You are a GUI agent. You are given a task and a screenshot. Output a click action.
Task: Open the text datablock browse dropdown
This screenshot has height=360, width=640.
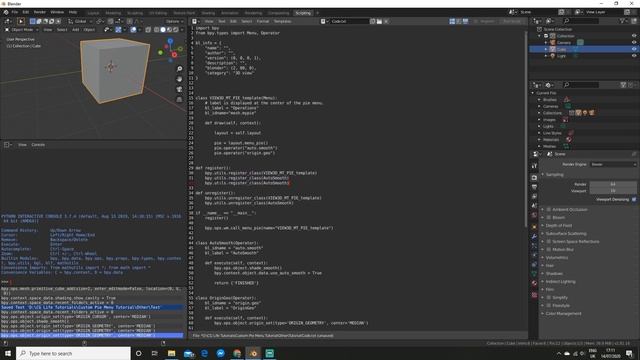pyautogui.click(x=324, y=21)
